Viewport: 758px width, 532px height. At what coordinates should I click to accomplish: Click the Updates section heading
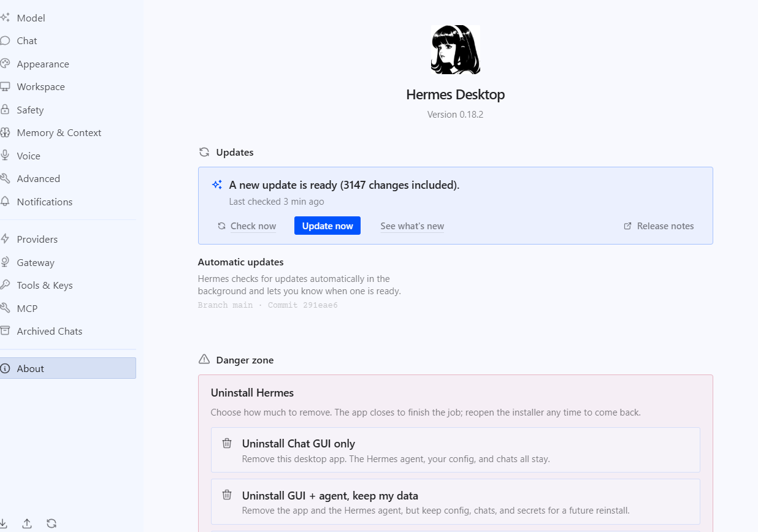pyautogui.click(x=235, y=152)
